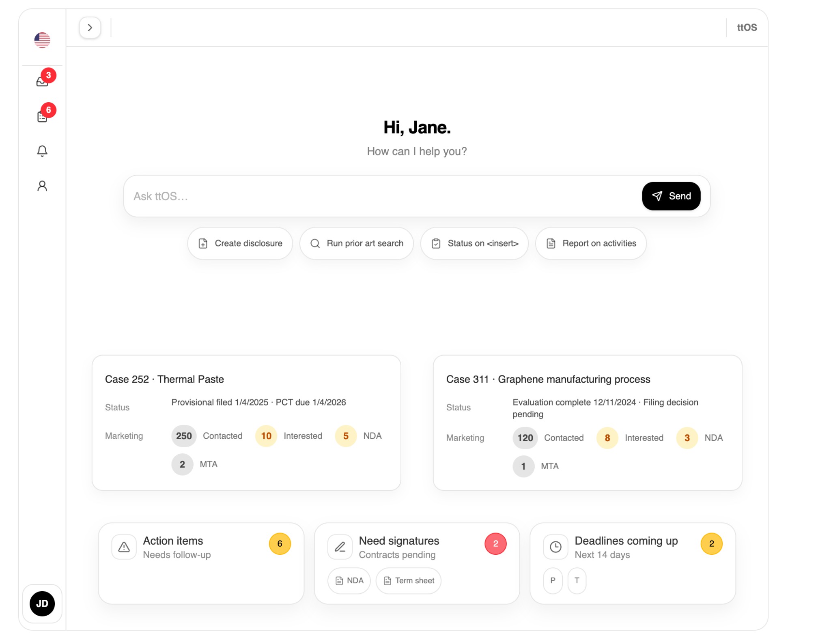
Task: Open the ttOS menu at top right
Action: [747, 28]
